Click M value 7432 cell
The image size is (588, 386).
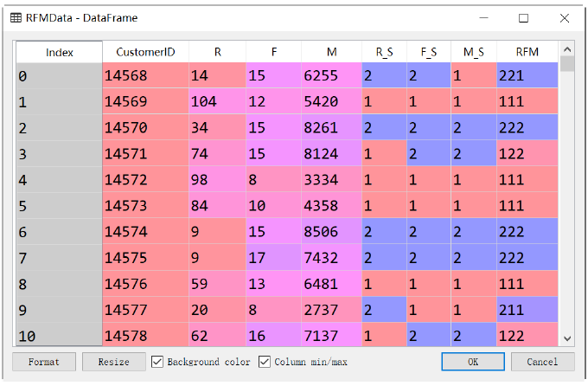331,258
